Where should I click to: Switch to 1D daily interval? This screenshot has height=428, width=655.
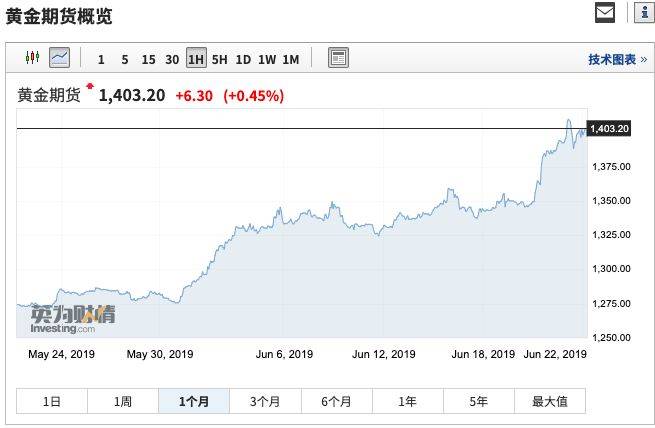[x=243, y=59]
